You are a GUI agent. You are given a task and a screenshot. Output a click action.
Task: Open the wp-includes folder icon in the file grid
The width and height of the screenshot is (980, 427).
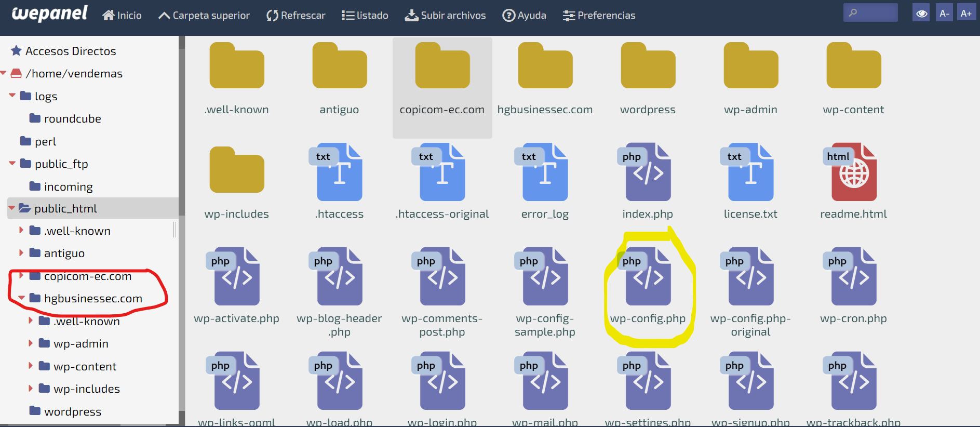click(236, 170)
